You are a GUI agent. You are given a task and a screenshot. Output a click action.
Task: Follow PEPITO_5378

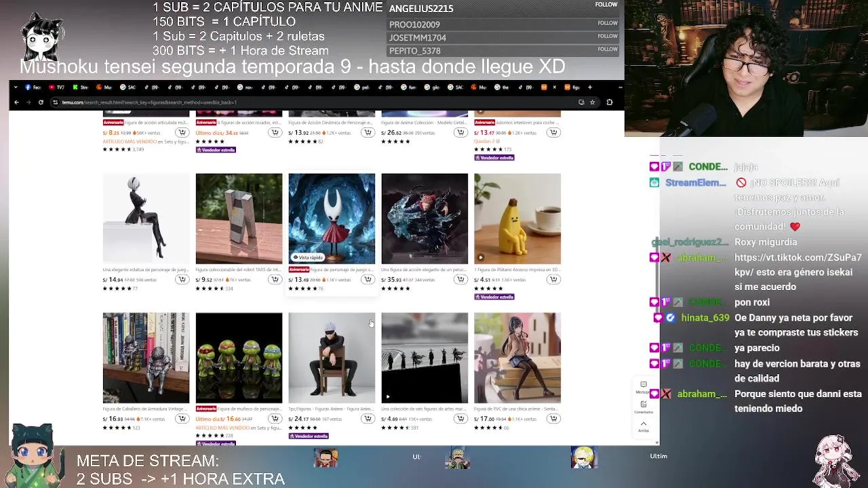pyautogui.click(x=608, y=49)
